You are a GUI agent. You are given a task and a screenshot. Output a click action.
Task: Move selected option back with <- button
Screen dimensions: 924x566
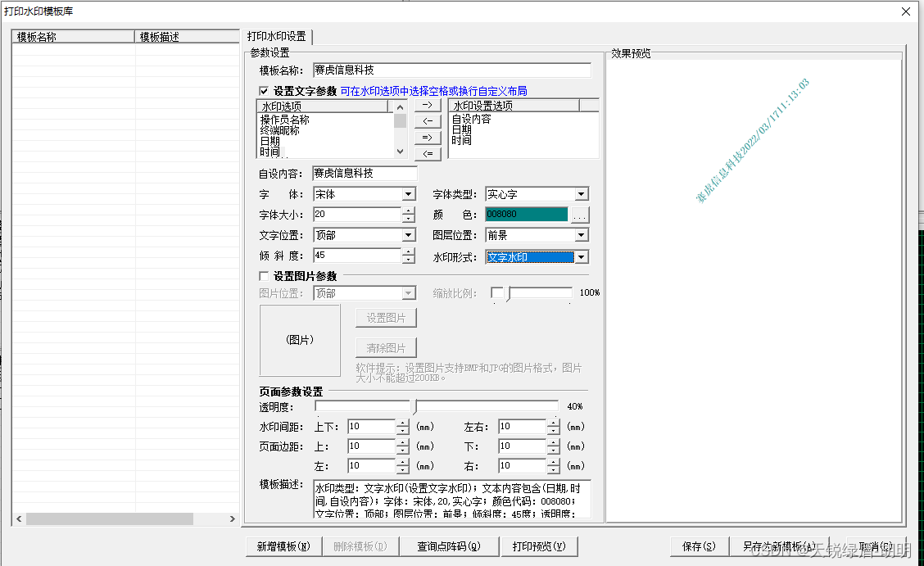428,120
